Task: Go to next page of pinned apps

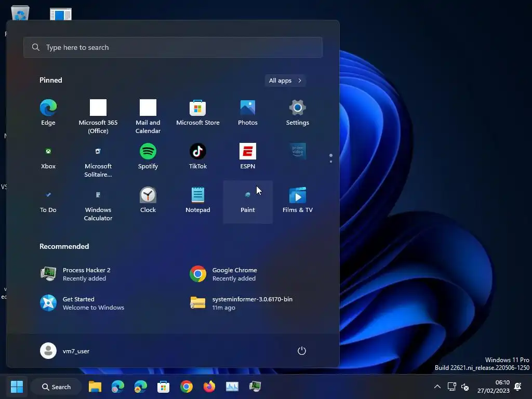Action: (x=331, y=162)
